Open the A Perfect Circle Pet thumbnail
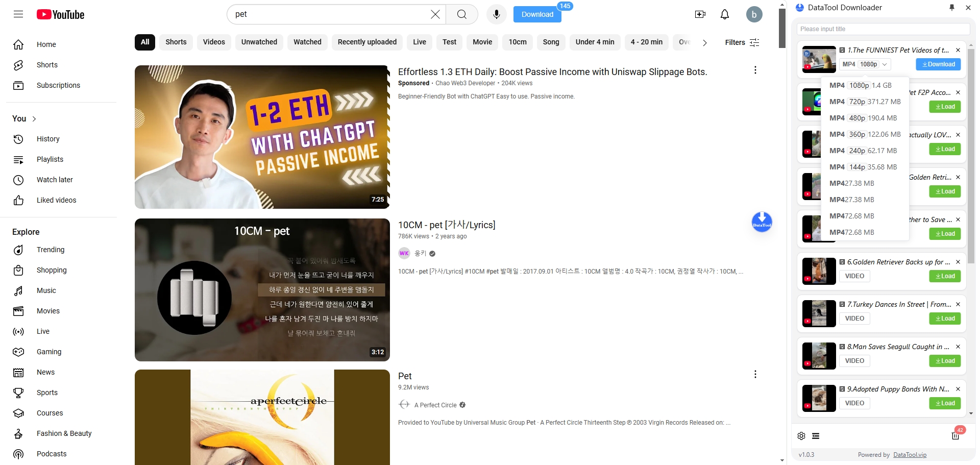Viewport: 980px width, 465px height. point(262,417)
